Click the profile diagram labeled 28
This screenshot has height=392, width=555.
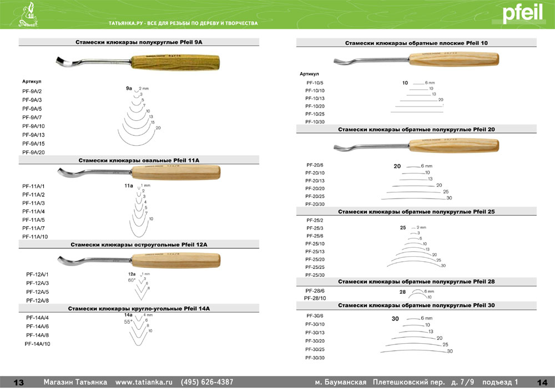click(417, 294)
